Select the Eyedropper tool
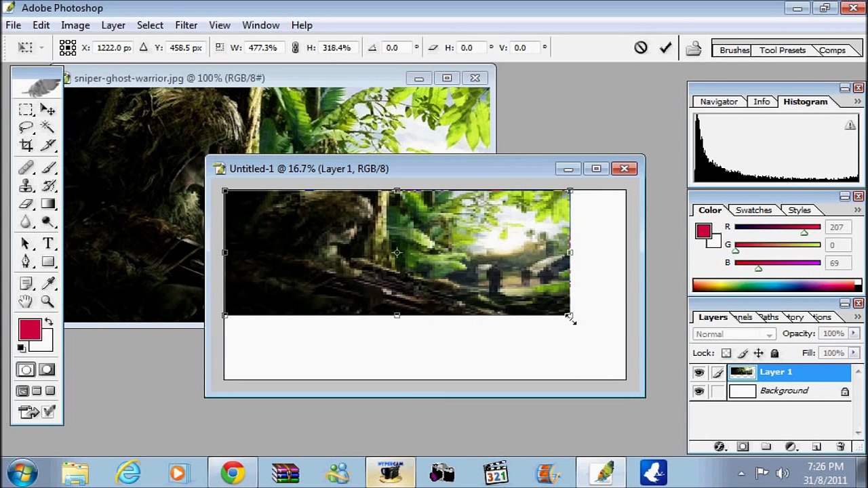The width and height of the screenshot is (868, 488). point(47,283)
